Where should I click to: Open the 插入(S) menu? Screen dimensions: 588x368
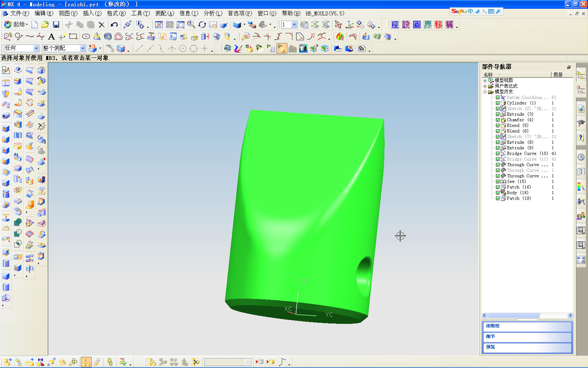coord(92,13)
